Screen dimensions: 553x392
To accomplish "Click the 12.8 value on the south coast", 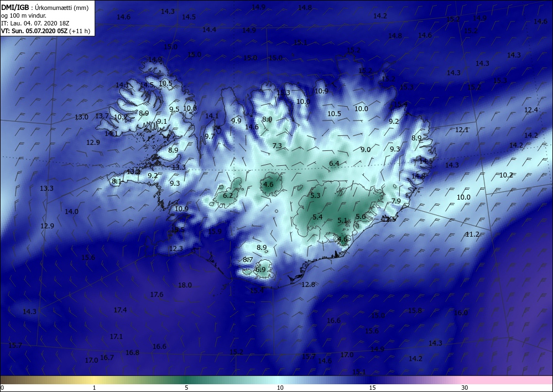I will coord(308,285).
